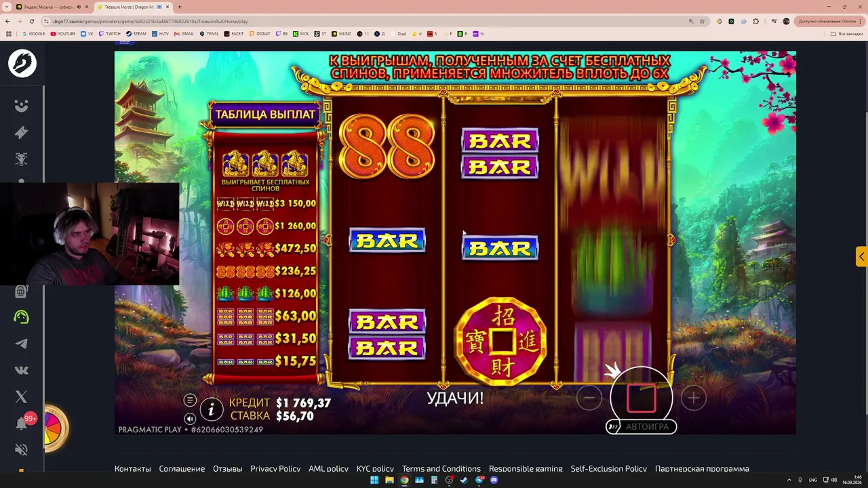Image resolution: width=868 pixels, height=488 pixels.
Task: Open the Responsible gaming footer link
Action: [526, 468]
